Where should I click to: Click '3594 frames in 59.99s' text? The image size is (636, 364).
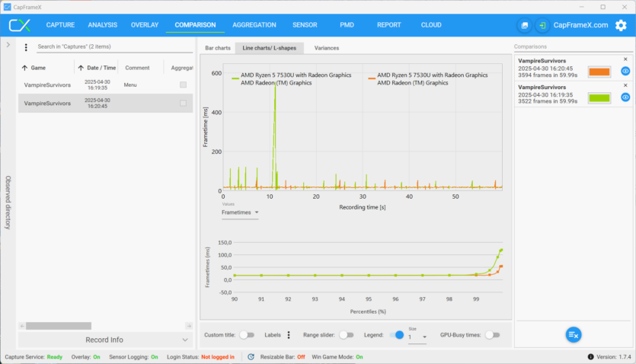click(x=548, y=75)
